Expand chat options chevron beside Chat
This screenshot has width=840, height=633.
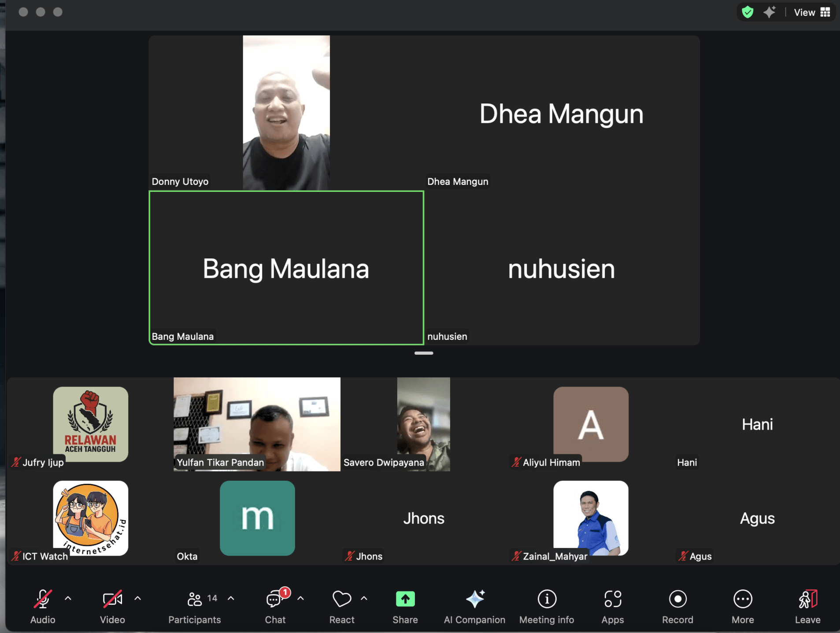click(x=300, y=598)
